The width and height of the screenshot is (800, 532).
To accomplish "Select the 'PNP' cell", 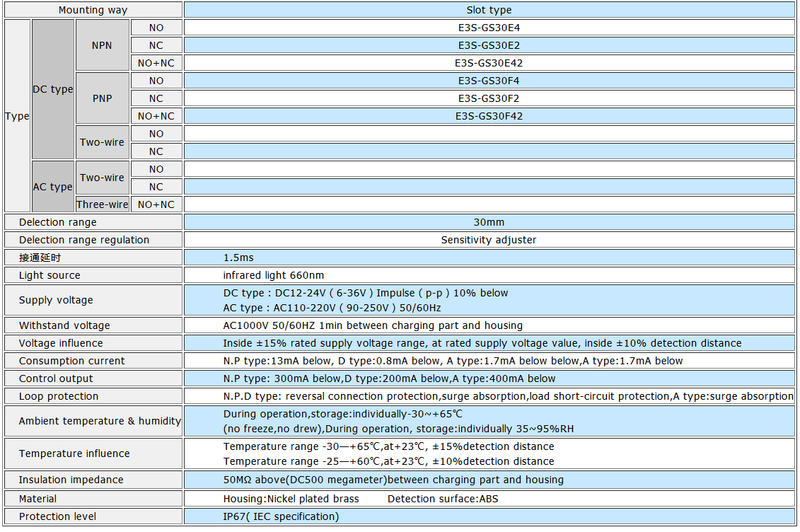I will coord(102,98).
